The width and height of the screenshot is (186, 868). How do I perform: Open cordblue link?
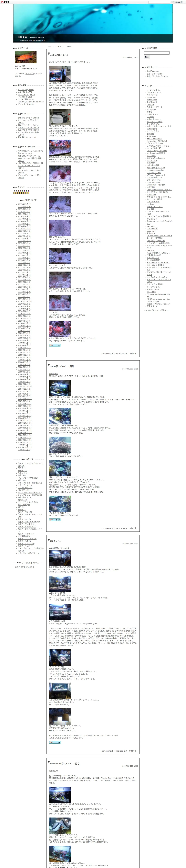point(151,204)
